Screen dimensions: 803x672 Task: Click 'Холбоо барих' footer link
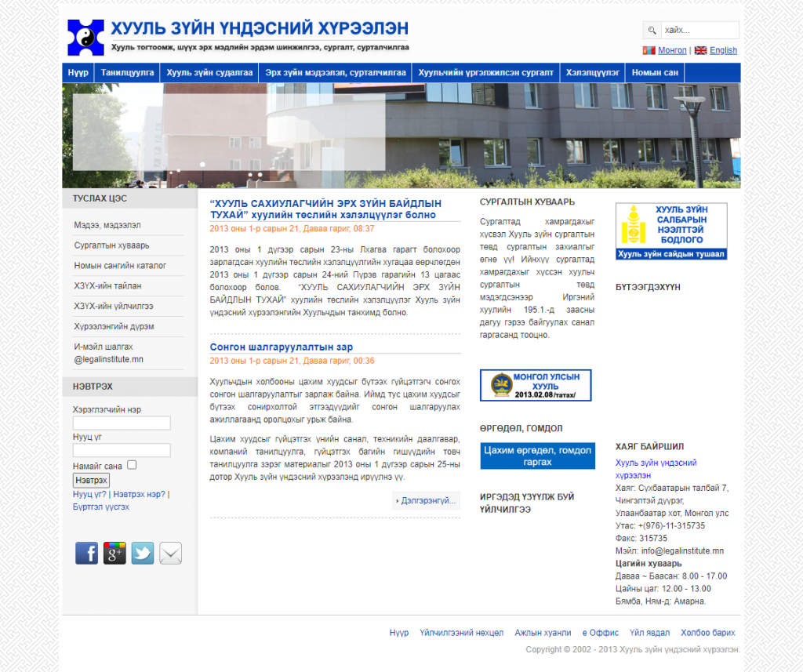coord(707,633)
